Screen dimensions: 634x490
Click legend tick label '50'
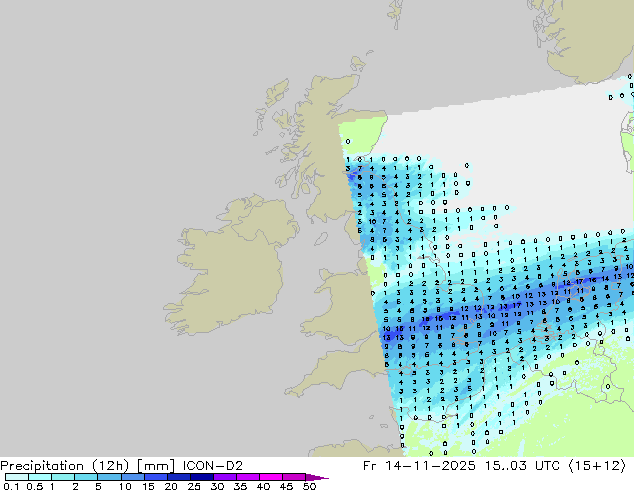[309, 486]
